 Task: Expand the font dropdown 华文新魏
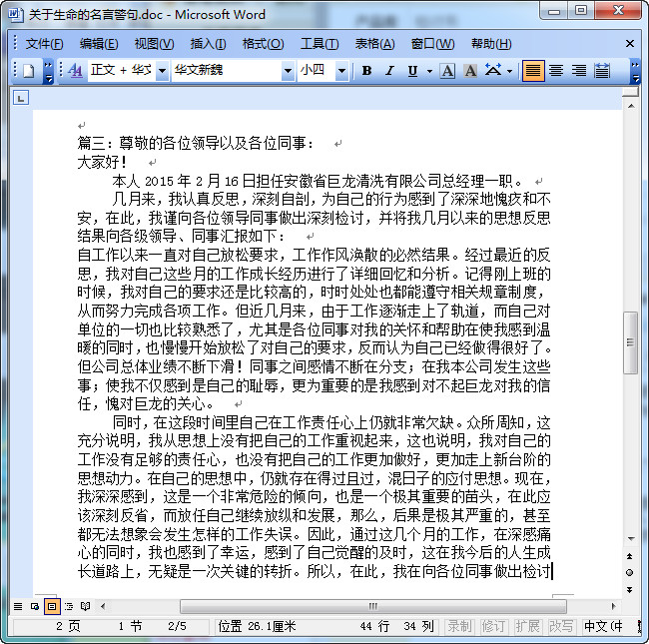pos(289,71)
